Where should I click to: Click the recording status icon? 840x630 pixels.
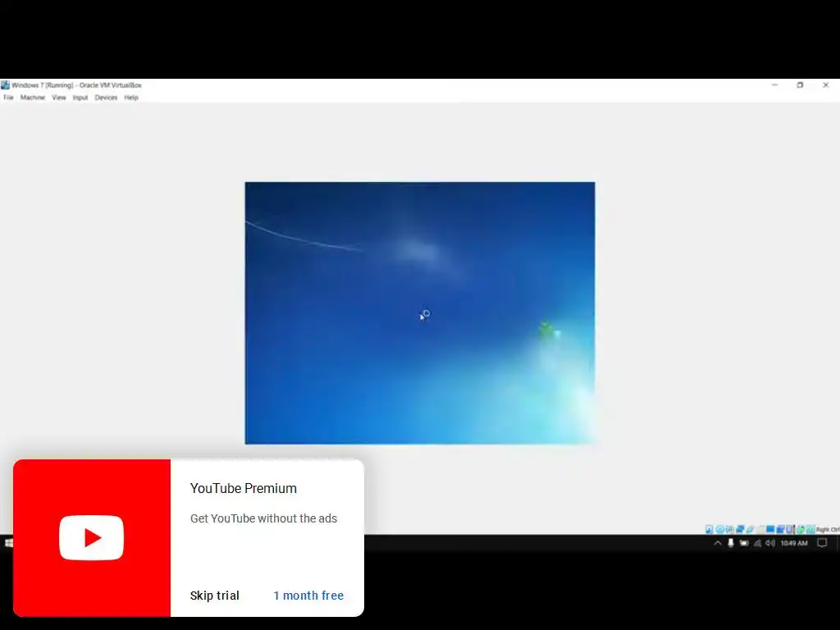tap(781, 529)
